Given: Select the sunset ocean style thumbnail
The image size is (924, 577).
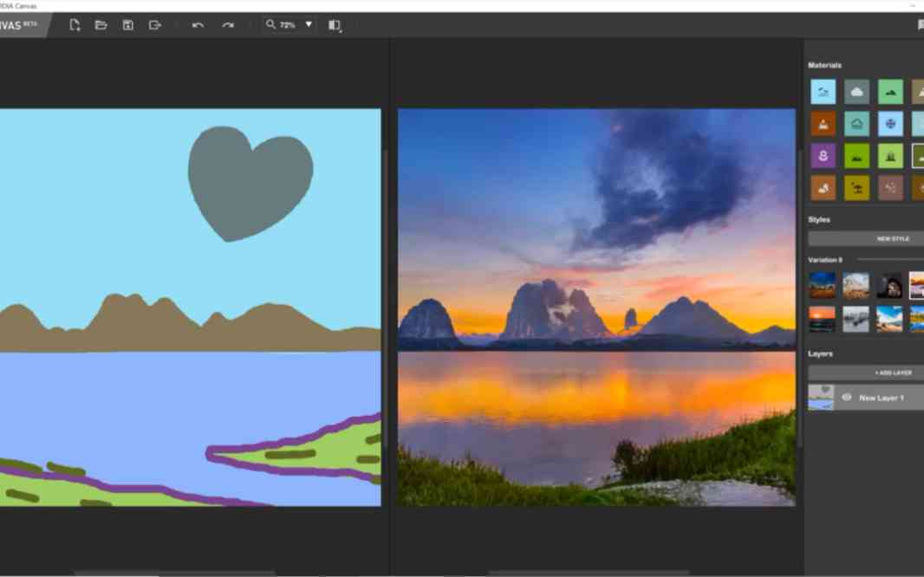Looking at the screenshot, I should [x=822, y=319].
